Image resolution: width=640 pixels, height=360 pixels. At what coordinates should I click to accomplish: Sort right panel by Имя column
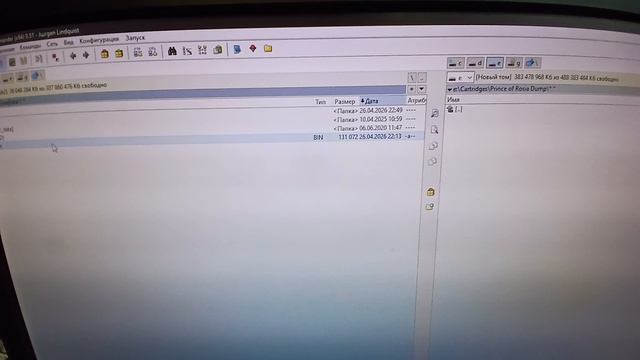[453, 99]
